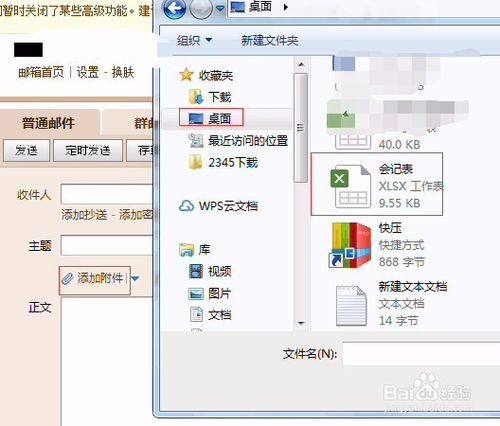The width and height of the screenshot is (500, 426).
Task: Open the attachment dropdown arrow beside 添加附件
Action: click(135, 278)
